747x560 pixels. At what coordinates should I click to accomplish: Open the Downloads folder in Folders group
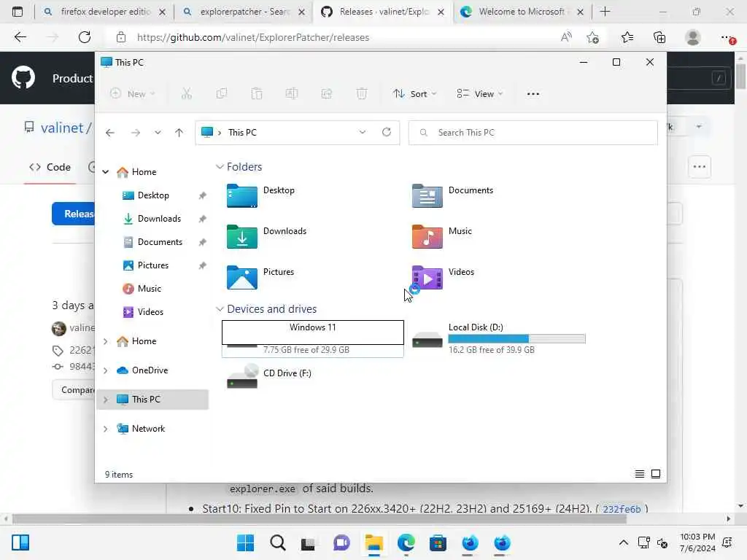pyautogui.click(x=242, y=237)
